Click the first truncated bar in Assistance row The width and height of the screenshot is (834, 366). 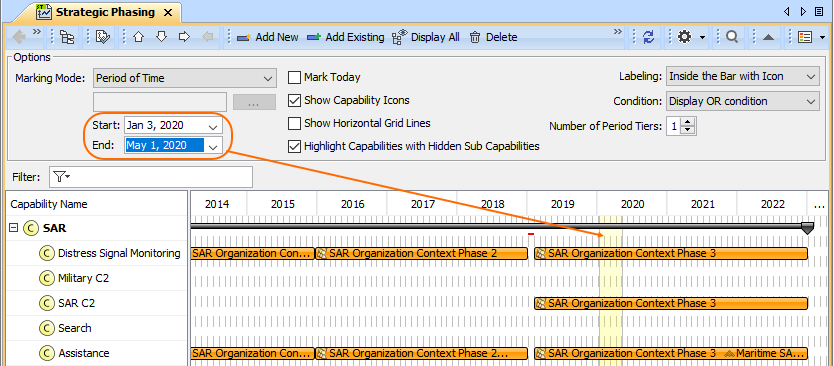tap(253, 353)
